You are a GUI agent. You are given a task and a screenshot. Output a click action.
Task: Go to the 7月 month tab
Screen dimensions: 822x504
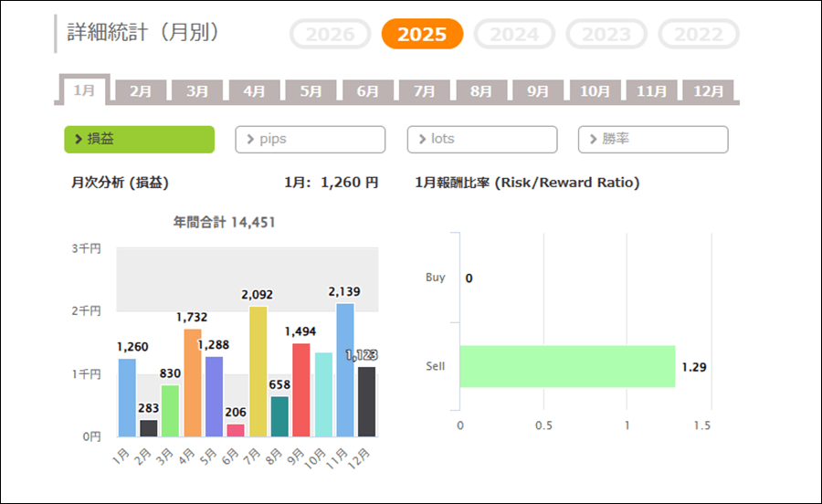tap(424, 91)
